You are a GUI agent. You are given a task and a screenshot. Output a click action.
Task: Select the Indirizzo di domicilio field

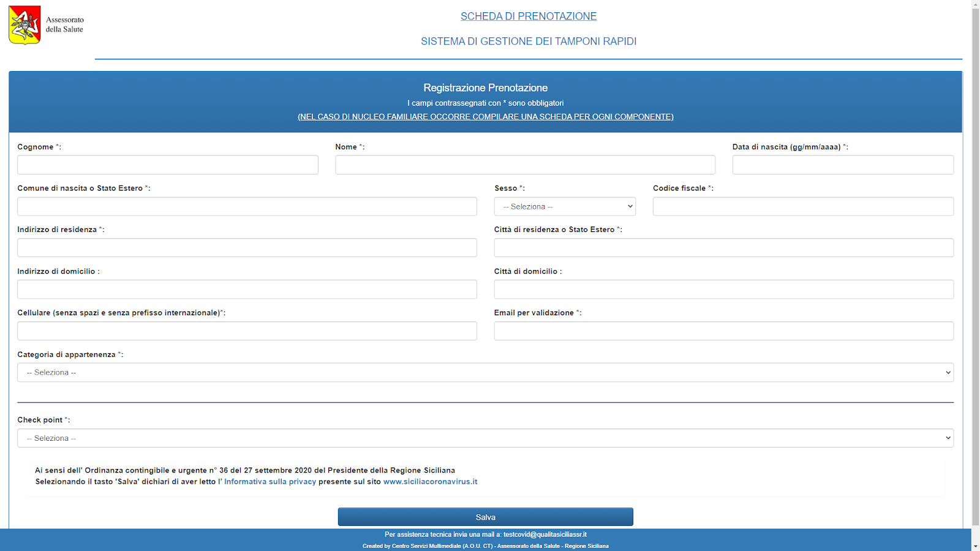click(247, 290)
